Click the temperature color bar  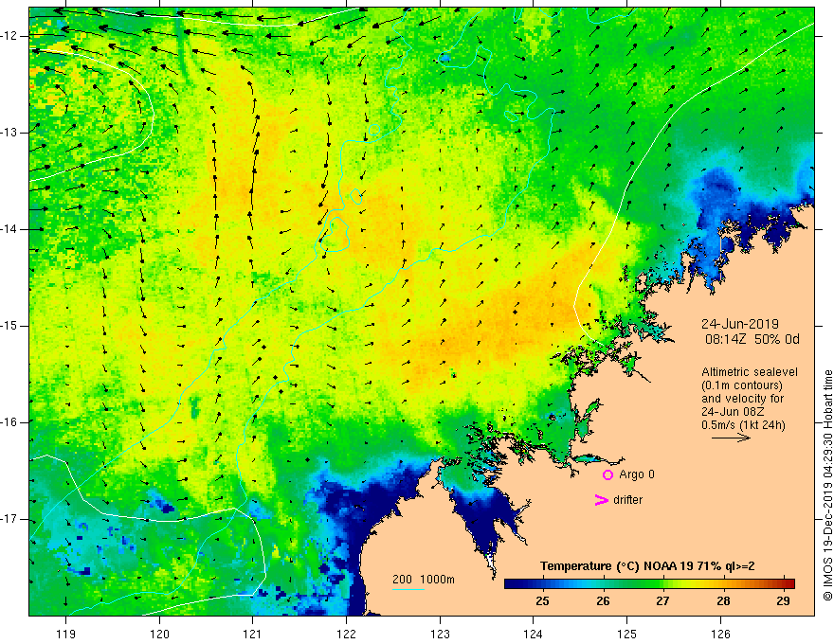649,583
